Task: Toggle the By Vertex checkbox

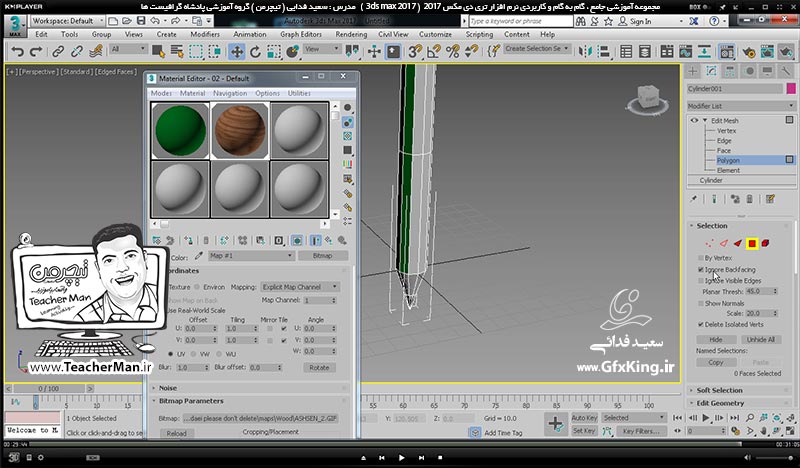Action: point(701,258)
